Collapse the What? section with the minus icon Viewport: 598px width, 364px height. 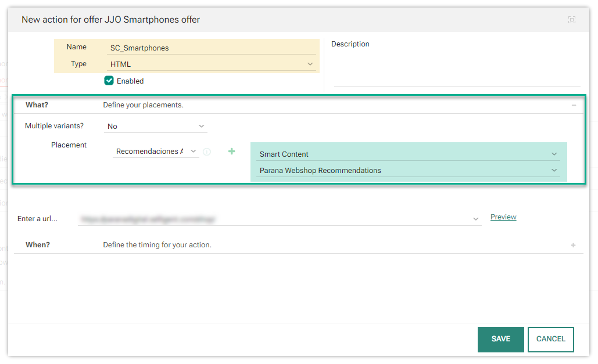(x=574, y=105)
